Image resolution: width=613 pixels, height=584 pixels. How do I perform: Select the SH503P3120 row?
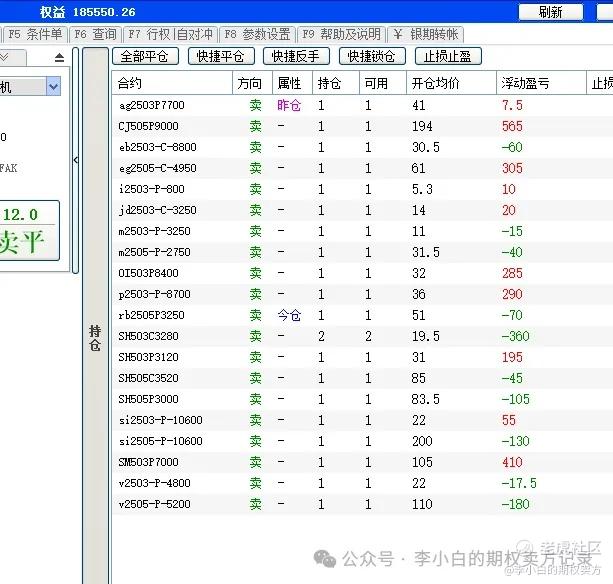pos(362,357)
